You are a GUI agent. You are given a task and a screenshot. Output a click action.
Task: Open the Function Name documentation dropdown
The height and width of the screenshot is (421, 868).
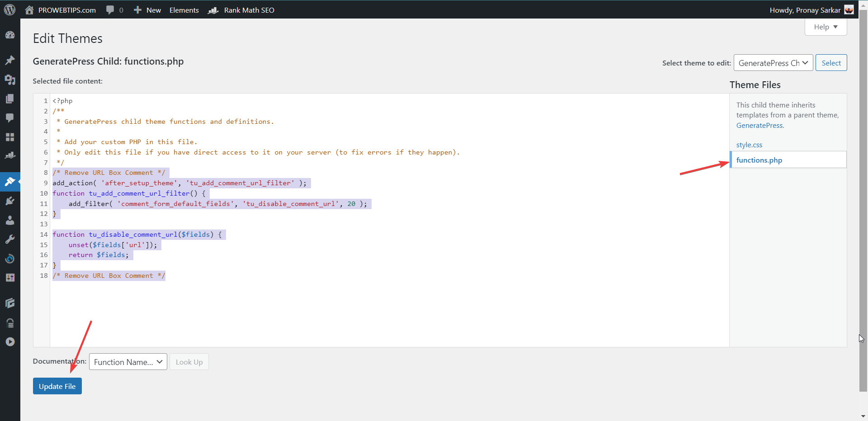128,362
